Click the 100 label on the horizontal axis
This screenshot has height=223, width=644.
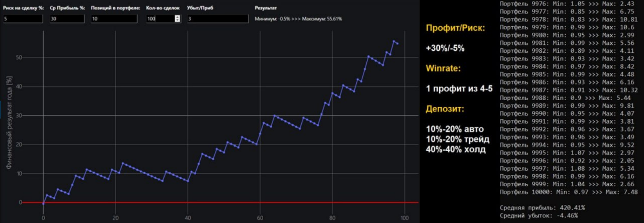[404, 218]
